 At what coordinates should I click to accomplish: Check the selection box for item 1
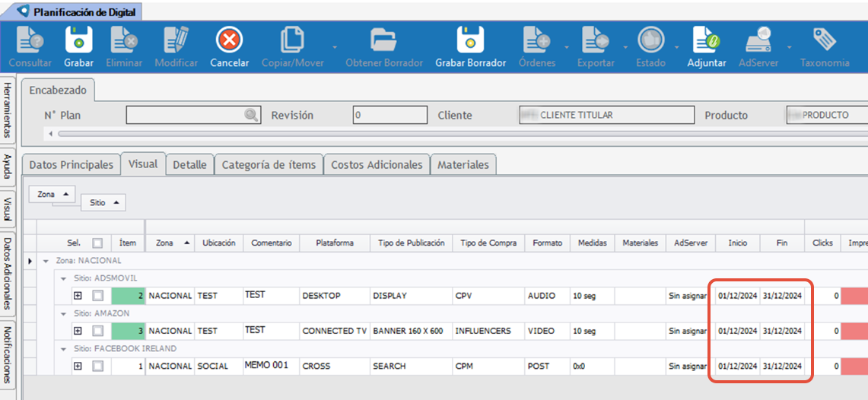97,366
